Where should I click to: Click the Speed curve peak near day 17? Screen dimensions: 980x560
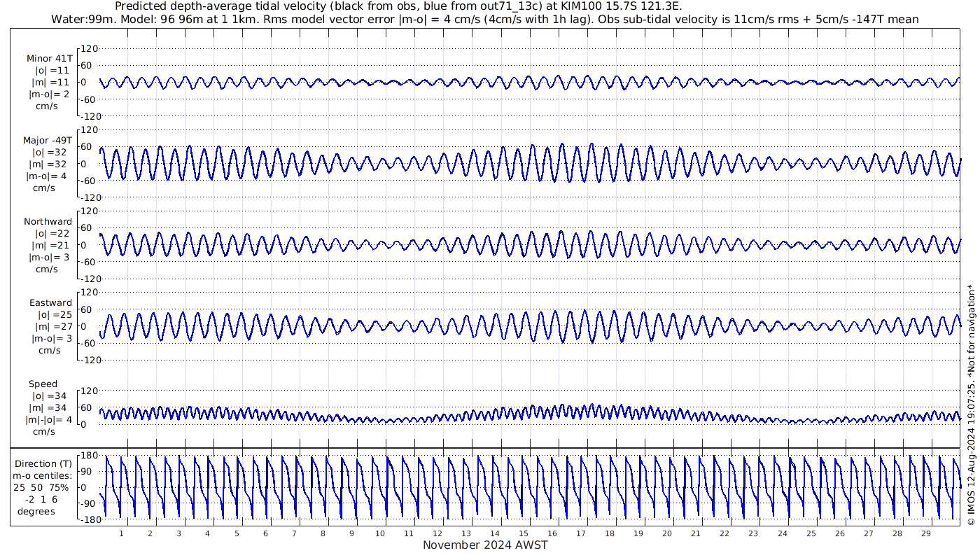point(591,406)
